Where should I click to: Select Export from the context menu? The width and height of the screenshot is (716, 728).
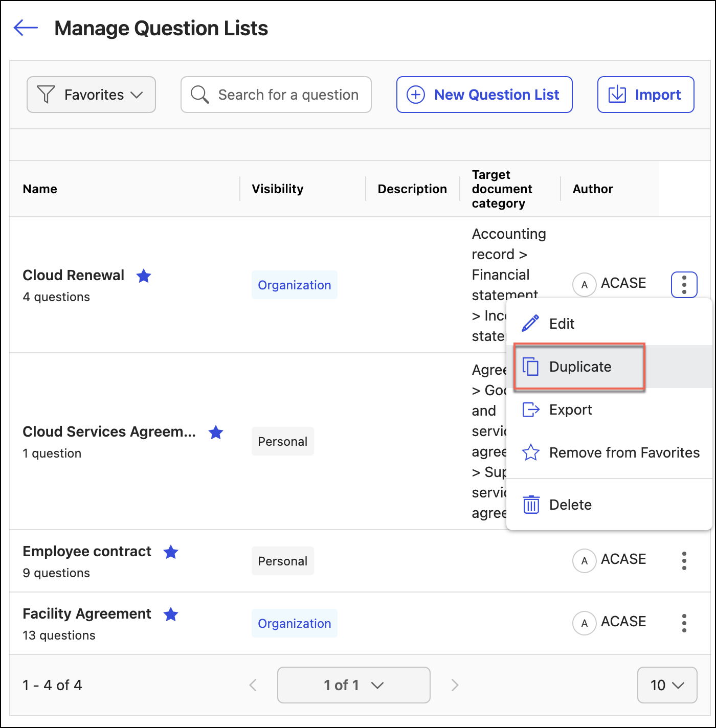[570, 409]
